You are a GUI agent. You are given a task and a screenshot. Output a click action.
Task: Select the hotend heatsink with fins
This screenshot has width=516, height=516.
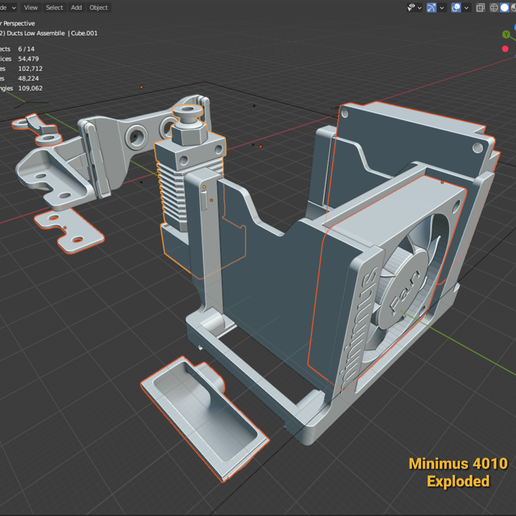173,198
